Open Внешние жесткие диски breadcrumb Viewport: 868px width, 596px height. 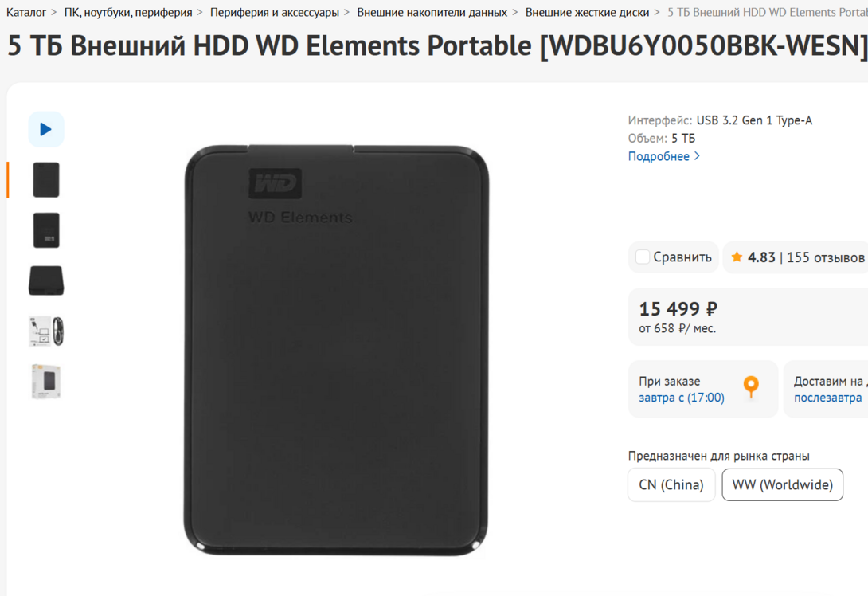click(587, 12)
